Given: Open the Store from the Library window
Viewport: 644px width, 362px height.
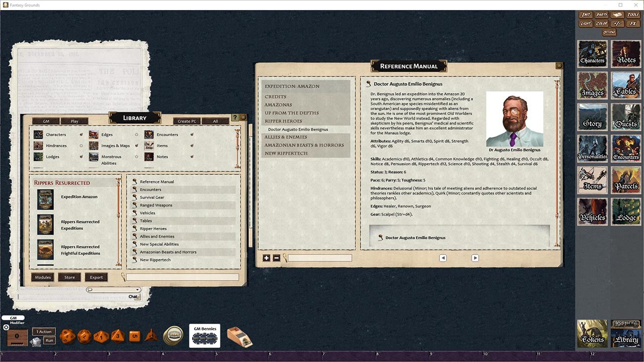Looking at the screenshot, I should [69, 277].
